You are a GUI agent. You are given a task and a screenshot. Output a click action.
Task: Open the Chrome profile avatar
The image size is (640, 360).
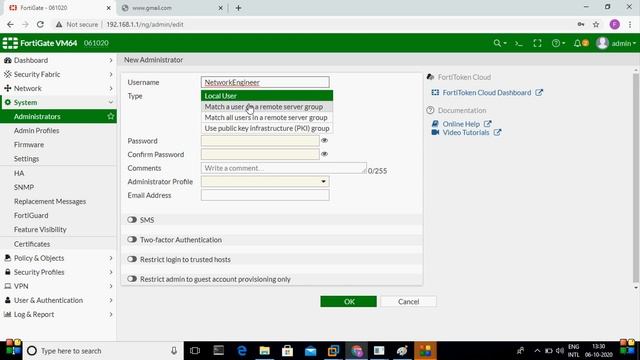(x=614, y=24)
